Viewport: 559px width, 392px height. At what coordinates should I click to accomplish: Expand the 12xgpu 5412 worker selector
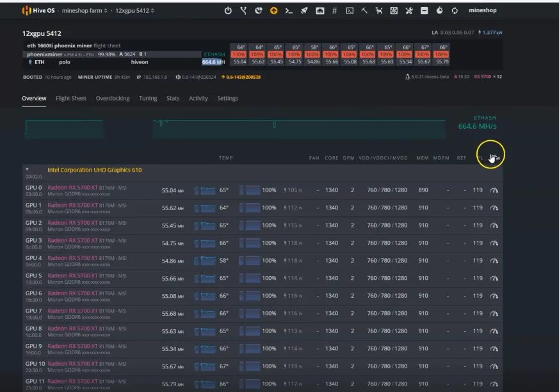pyautogui.click(x=134, y=11)
